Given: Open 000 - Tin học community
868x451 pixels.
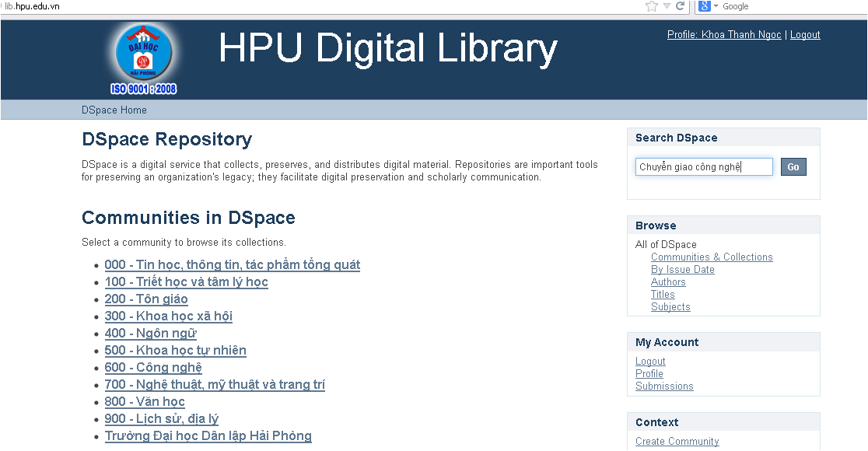Looking at the screenshot, I should [x=232, y=265].
